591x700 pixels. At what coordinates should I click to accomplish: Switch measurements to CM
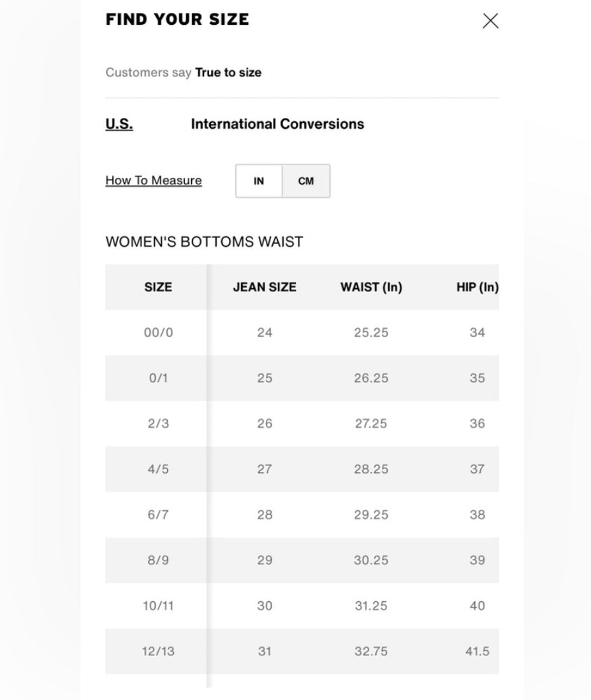[x=306, y=181]
